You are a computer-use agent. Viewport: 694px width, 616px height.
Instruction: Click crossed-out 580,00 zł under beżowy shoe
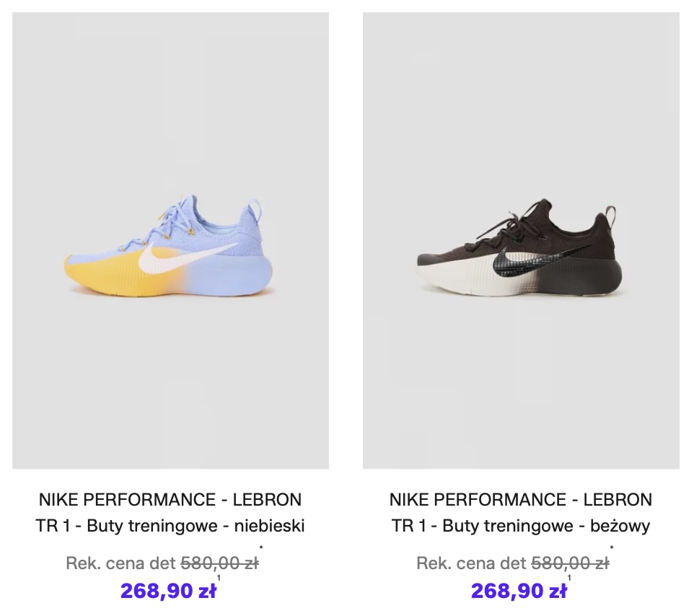pos(570,563)
